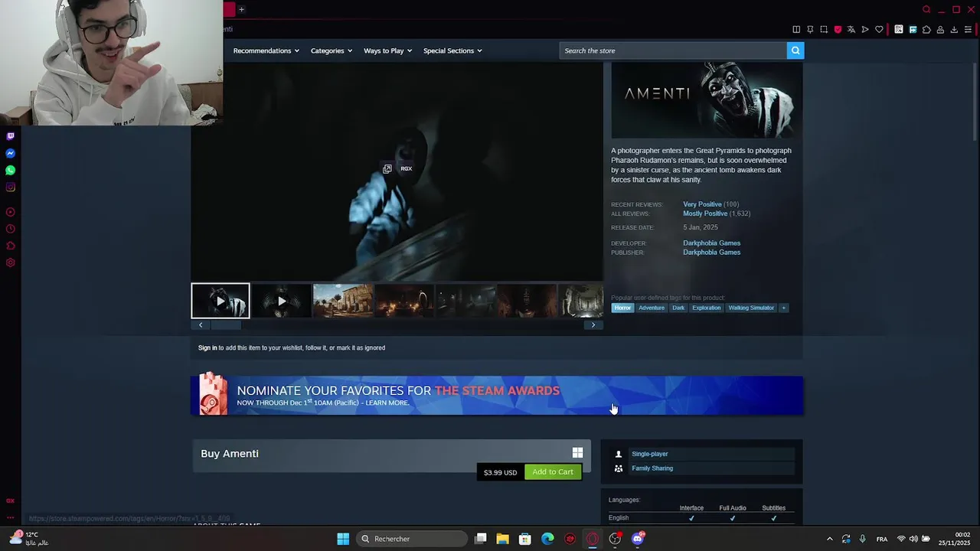Screen dimensions: 980x551
Task: Click the page vertical scrollbar
Action: [x=975, y=103]
